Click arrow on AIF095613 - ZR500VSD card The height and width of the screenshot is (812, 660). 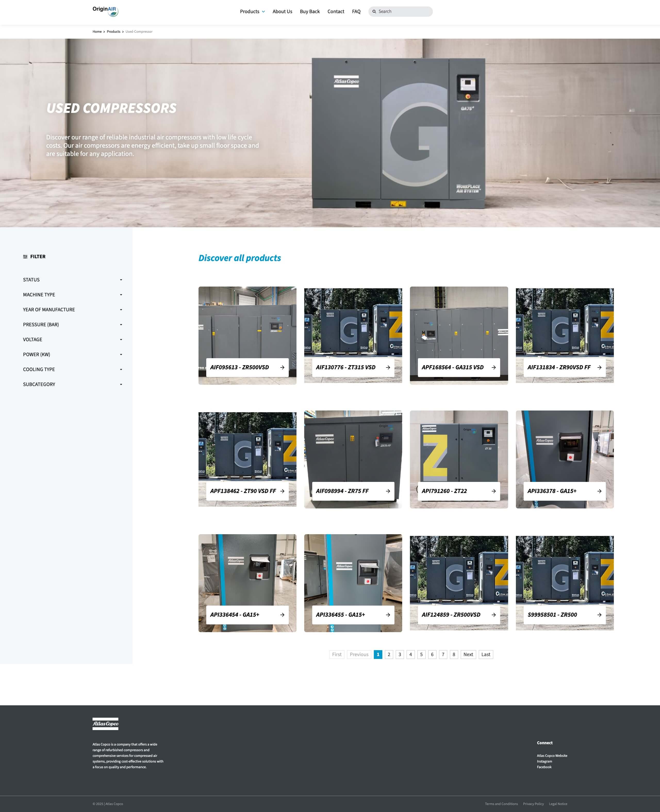pos(282,367)
